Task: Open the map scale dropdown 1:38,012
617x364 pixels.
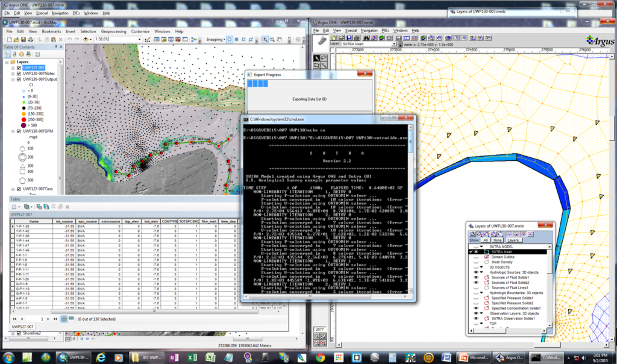Action: tap(139, 39)
